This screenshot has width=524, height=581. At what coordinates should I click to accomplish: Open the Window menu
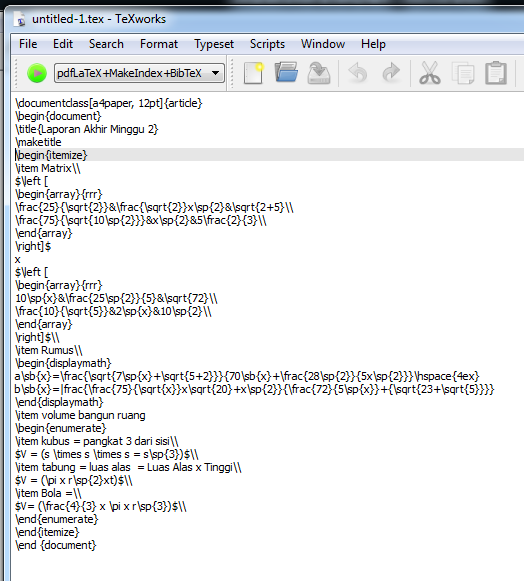323,44
